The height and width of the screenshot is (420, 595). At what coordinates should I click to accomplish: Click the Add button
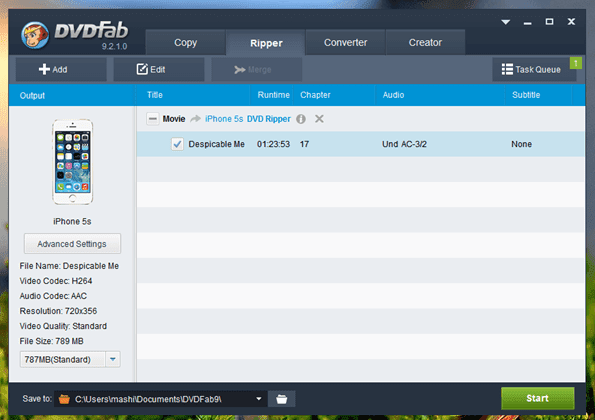[61, 69]
